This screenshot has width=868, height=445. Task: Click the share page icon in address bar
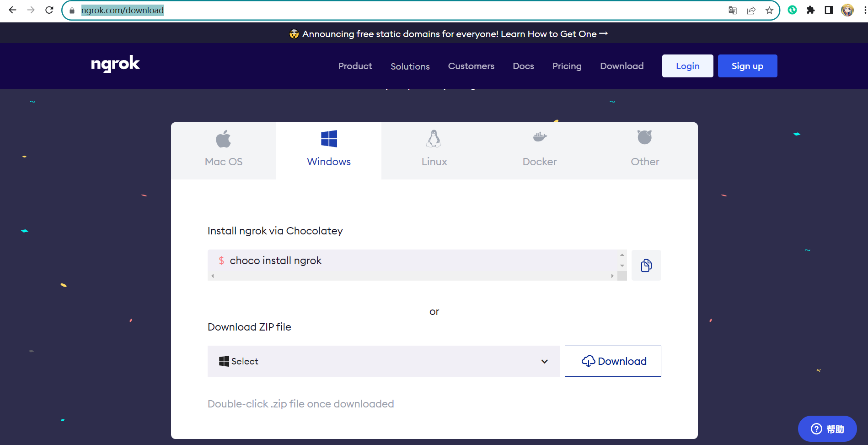751,11
